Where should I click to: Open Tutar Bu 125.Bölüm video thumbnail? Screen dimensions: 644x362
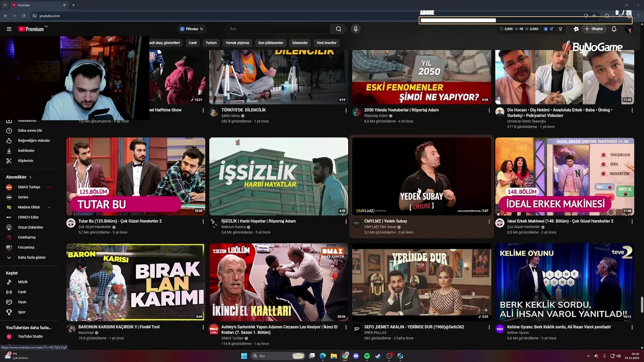[136, 176]
